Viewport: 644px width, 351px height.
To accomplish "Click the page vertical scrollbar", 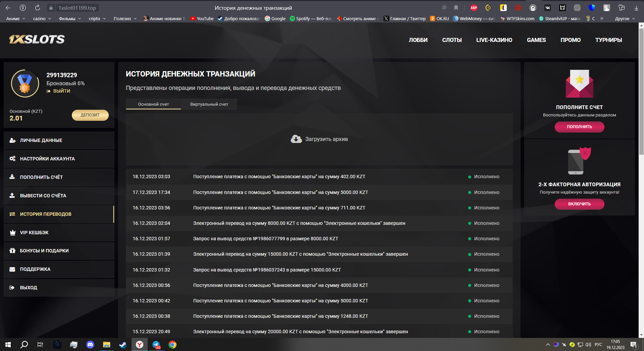I will coord(641,91).
